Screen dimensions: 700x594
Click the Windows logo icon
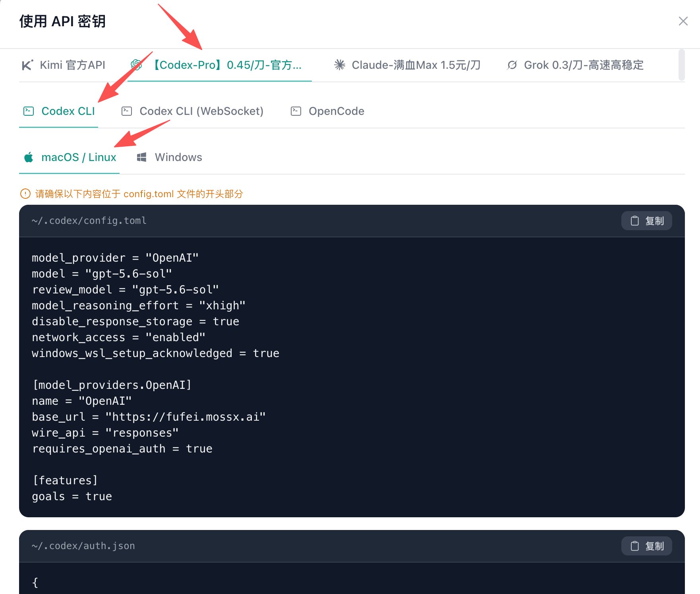click(142, 157)
